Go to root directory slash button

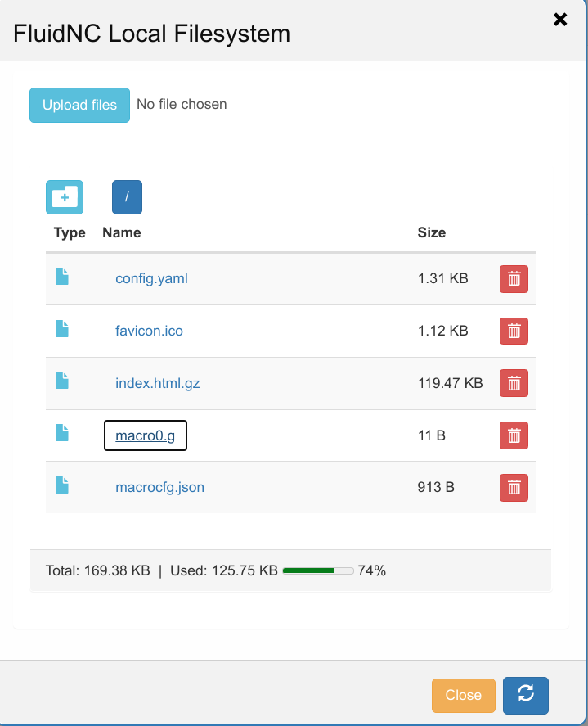[x=128, y=197]
